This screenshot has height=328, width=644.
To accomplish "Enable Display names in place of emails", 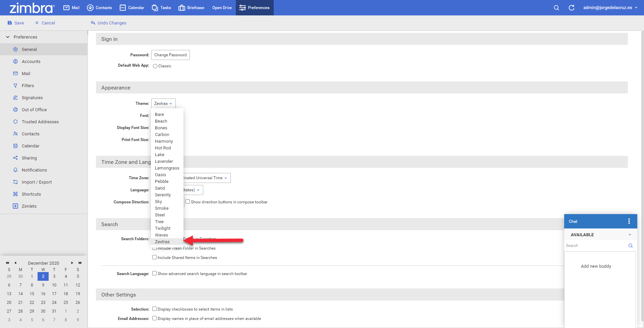I will [155, 318].
